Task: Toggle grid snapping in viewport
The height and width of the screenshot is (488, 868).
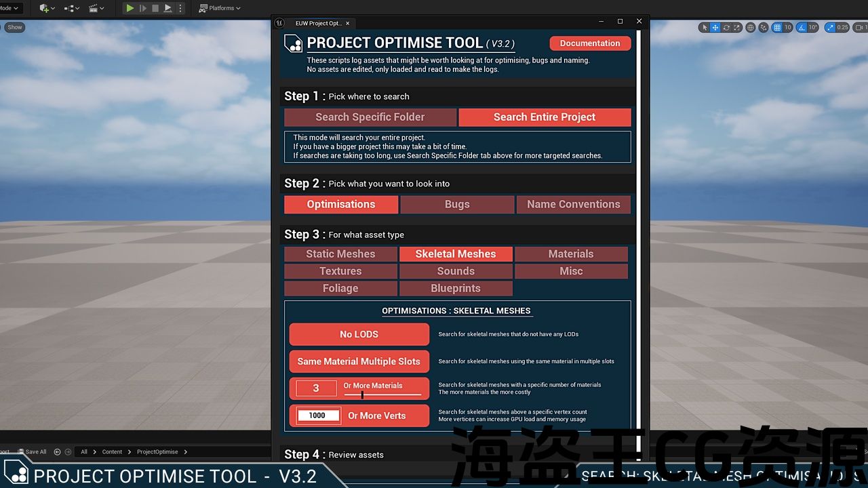Action: (776, 28)
